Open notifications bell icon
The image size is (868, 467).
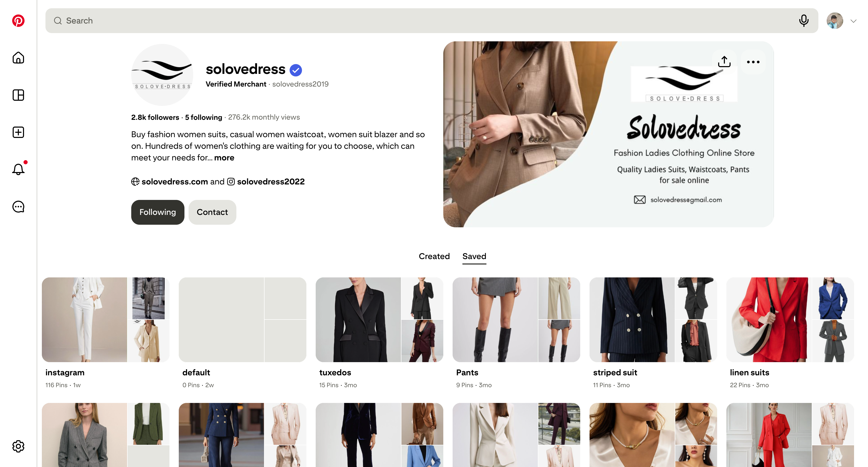[18, 169]
